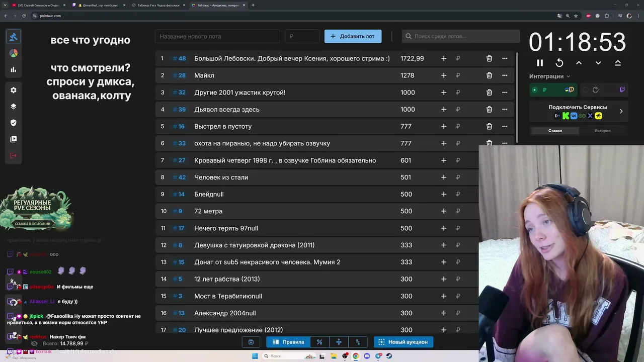Switch to the История tab
Viewport: 644px width, 362px height.
tap(602, 131)
